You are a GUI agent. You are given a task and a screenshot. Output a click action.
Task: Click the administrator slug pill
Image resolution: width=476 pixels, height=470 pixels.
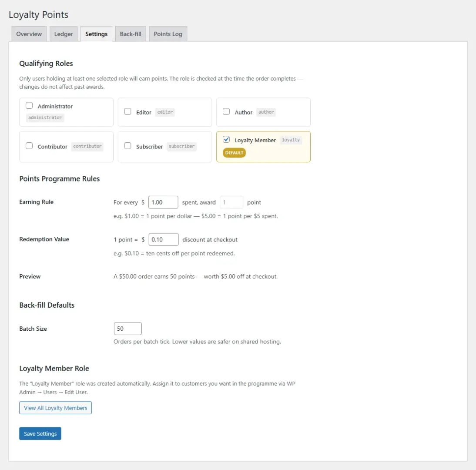pos(45,117)
